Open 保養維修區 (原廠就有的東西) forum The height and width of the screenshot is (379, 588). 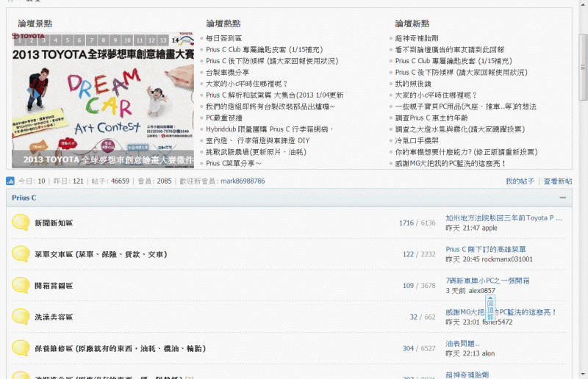tap(121, 349)
